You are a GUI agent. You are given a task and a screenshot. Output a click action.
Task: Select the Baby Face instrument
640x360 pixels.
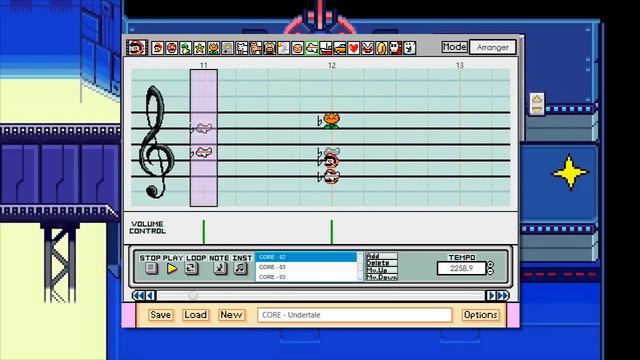(x=298, y=48)
